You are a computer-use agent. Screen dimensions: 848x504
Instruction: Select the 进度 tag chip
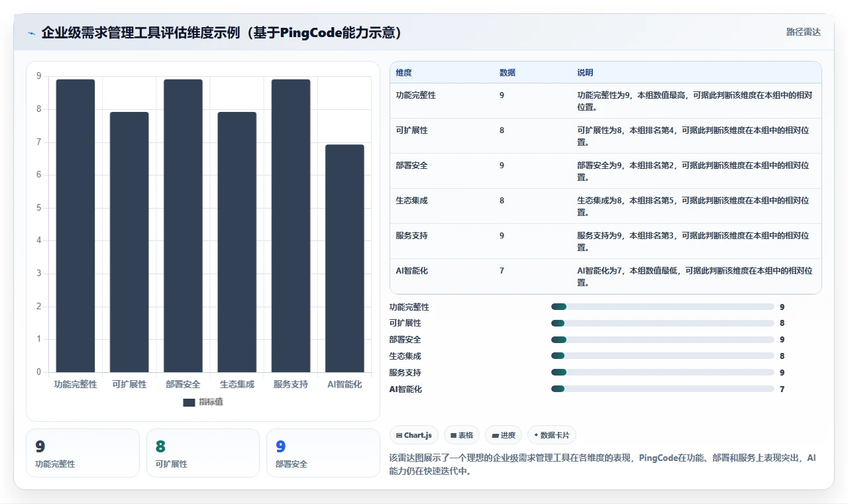[503, 435]
